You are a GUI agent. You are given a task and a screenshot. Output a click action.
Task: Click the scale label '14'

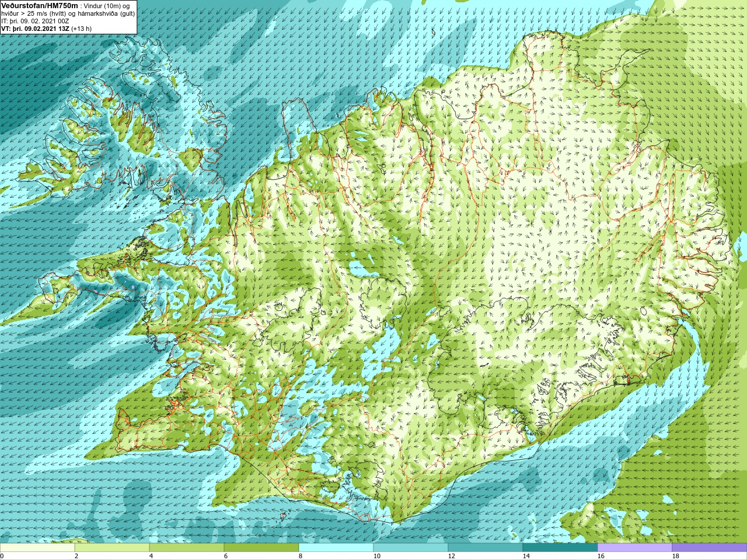526,556
